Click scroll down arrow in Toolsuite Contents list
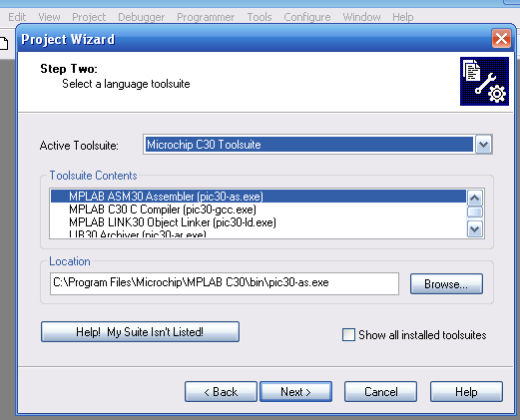This screenshot has height=420, width=520. pyautogui.click(x=475, y=228)
